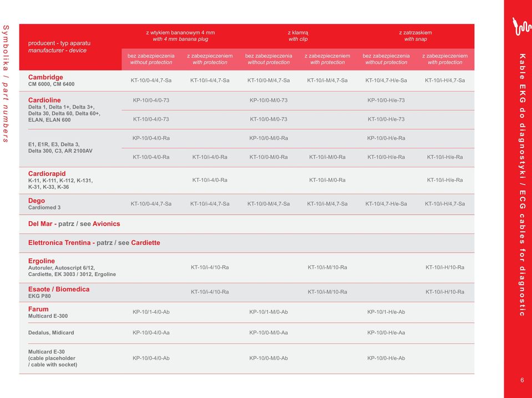Select the Dego manufacturer name
Image resolution: width=532 pixels, height=398 pixels.
coord(36,201)
